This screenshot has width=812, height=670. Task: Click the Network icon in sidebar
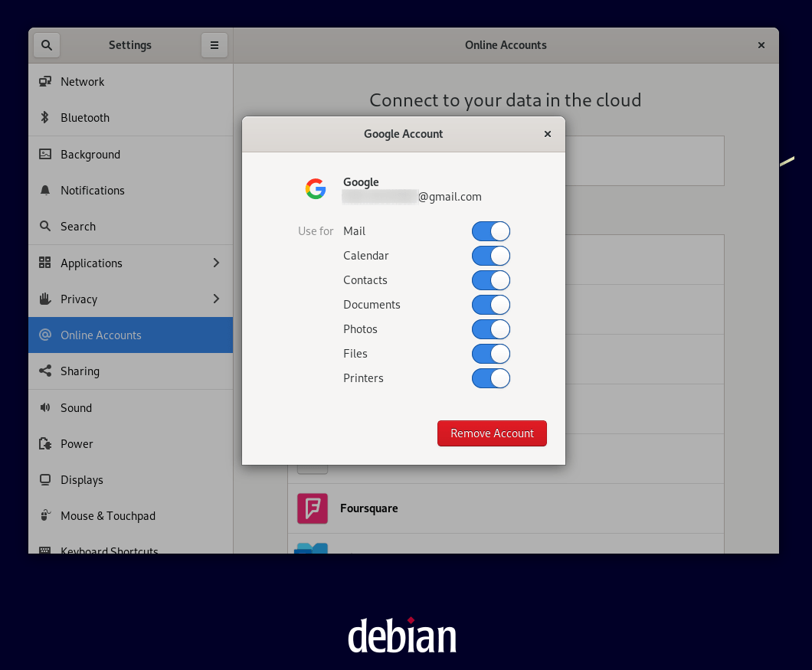point(45,82)
